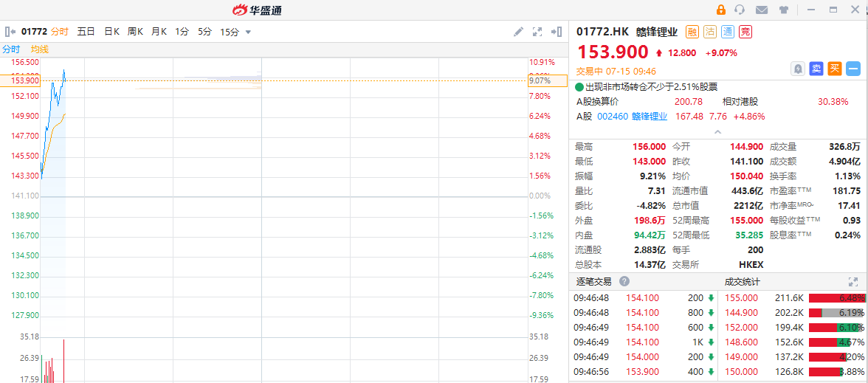The height and width of the screenshot is (383, 868).
Task: Click the 144.900 statistic bar
Action: (x=837, y=313)
